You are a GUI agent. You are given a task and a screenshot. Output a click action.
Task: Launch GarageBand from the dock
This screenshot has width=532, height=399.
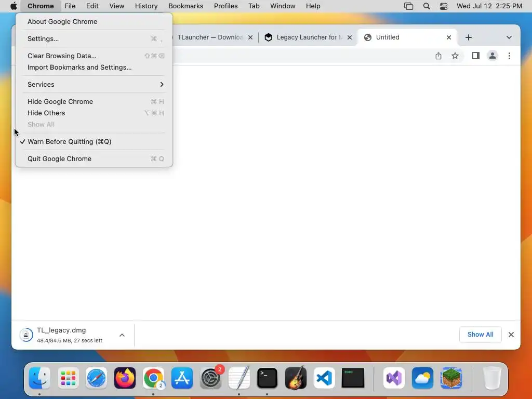point(296,378)
